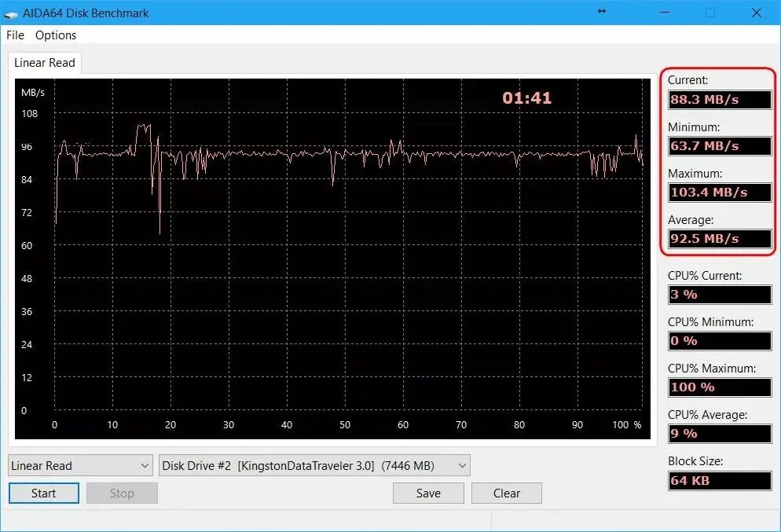This screenshot has height=532, width=781.
Task: Maximize the AIDA64 Disk Benchmark window
Action: (710, 13)
